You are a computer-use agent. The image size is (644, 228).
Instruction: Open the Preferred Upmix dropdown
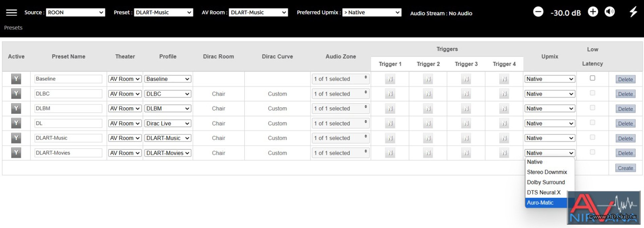pyautogui.click(x=372, y=12)
